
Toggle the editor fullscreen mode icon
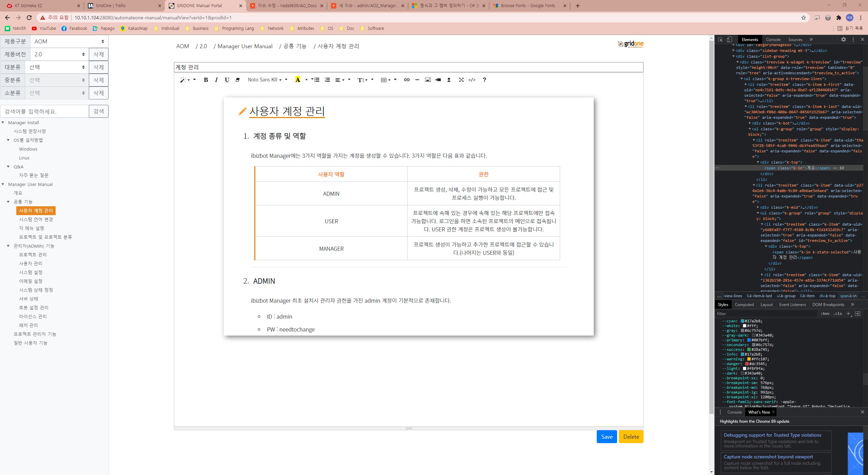461,80
